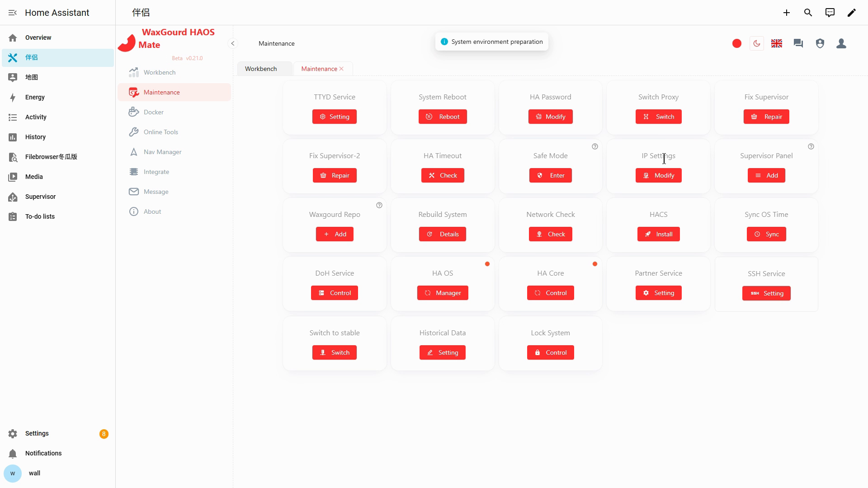
Task: Open Filebrowser冬瓜版 sidebar item
Action: (58, 157)
